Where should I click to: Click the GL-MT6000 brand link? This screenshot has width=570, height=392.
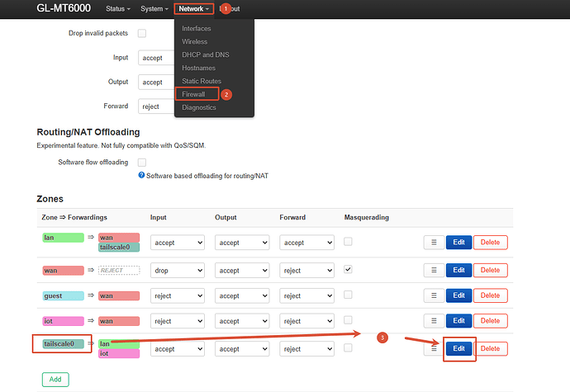[x=64, y=8]
